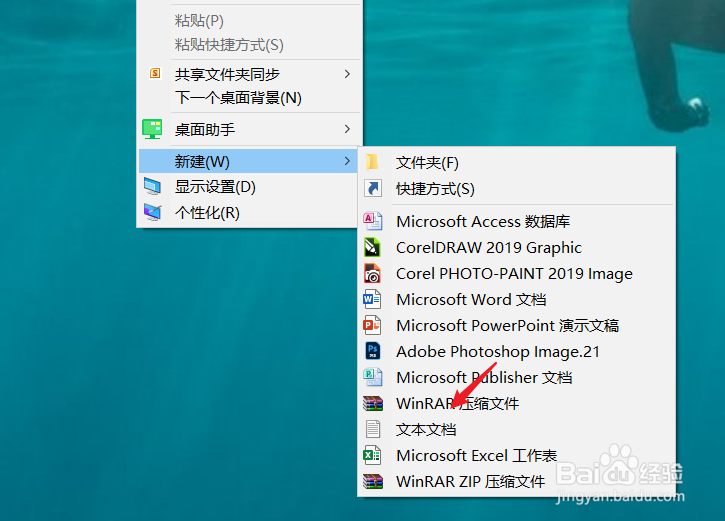Select 共享文件夹同步 menu item

(249, 74)
